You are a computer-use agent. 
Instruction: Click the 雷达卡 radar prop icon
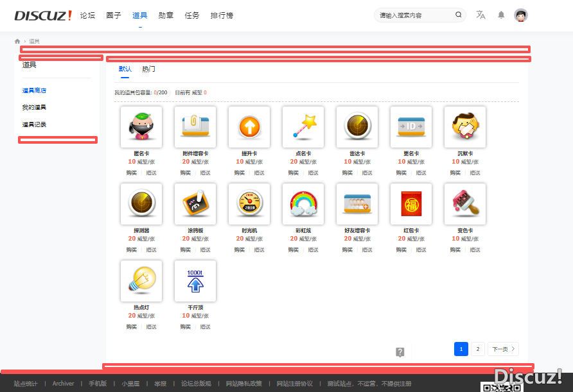[x=357, y=126]
